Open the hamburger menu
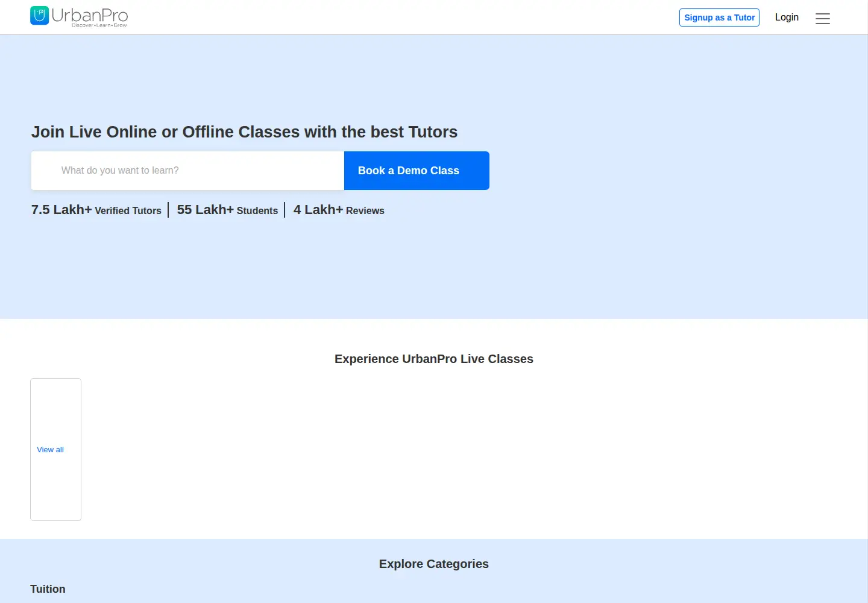Screen dimensions: 868x603 (x=823, y=19)
